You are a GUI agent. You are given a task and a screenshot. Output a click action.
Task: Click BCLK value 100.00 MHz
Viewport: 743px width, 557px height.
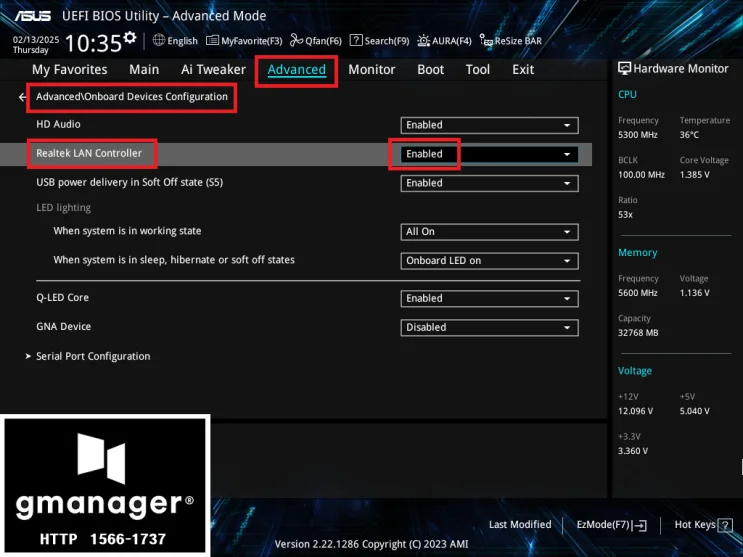641,175
